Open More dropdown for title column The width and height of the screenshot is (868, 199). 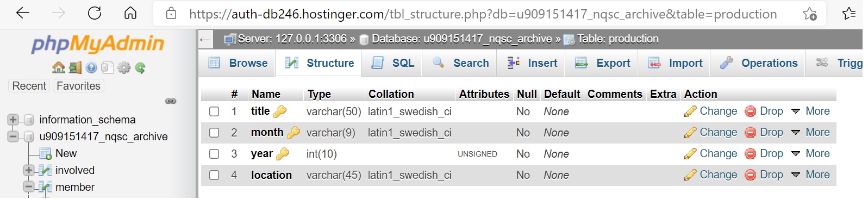tap(810, 111)
